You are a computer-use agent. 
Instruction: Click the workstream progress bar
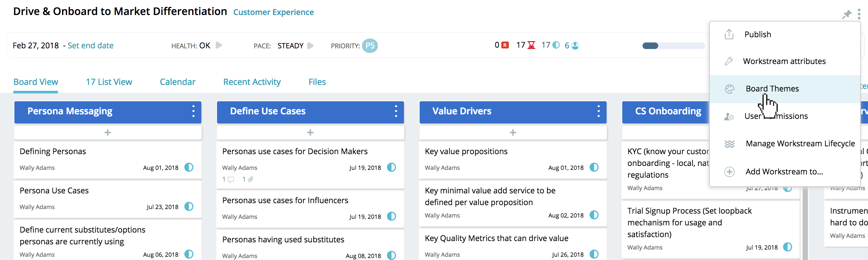[x=673, y=46]
